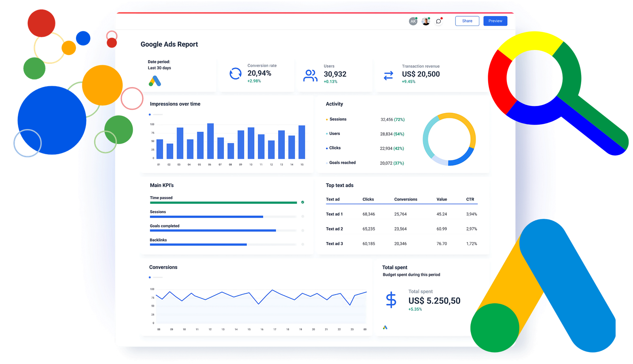Open the comments speech bubble icon
The width and height of the screenshot is (633, 364).
click(438, 21)
